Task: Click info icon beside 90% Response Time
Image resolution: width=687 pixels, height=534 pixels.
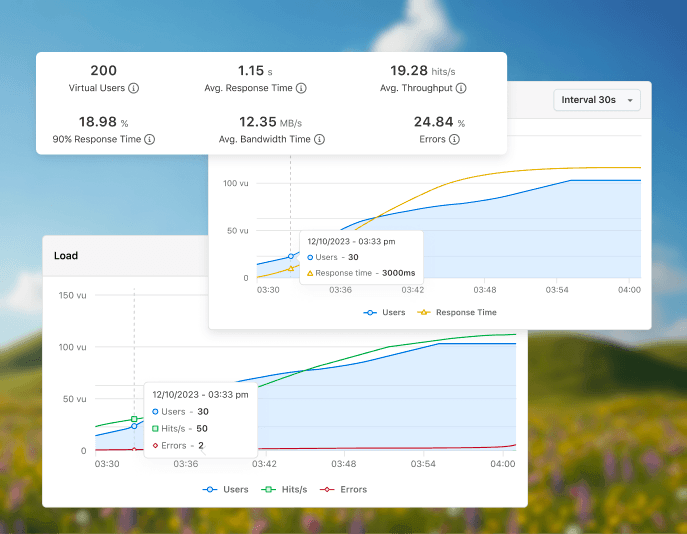Action: tap(150, 139)
